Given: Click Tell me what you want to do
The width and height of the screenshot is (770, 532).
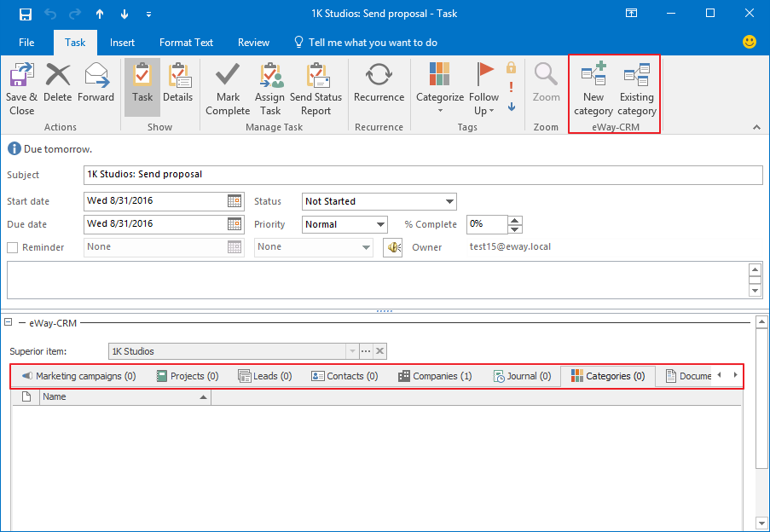Looking at the screenshot, I should click(365, 43).
